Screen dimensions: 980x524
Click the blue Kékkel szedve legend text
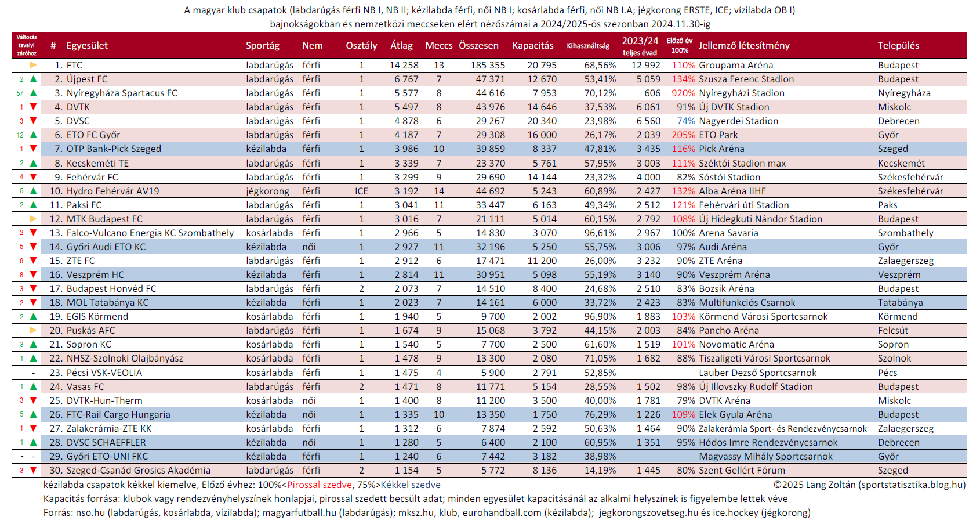411,485
